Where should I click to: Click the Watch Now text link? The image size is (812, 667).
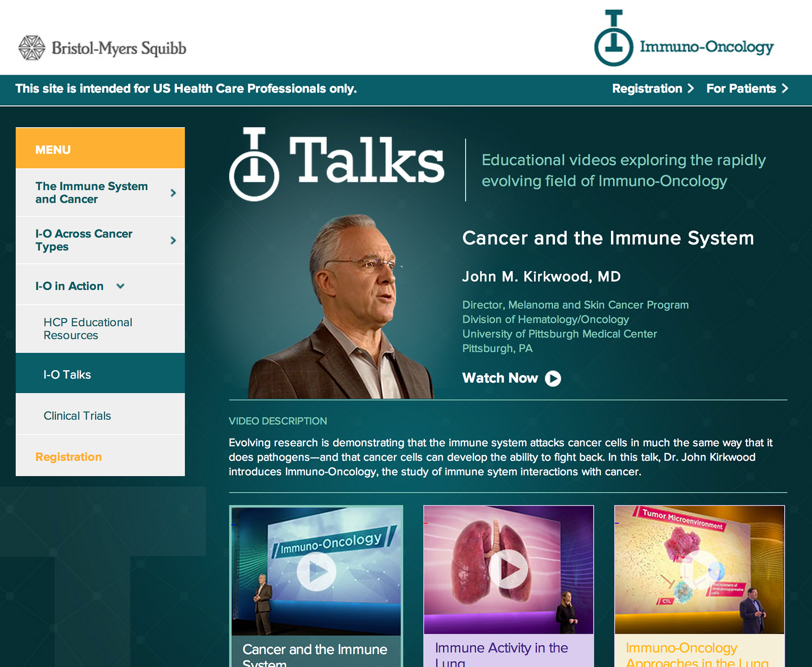[x=500, y=378]
